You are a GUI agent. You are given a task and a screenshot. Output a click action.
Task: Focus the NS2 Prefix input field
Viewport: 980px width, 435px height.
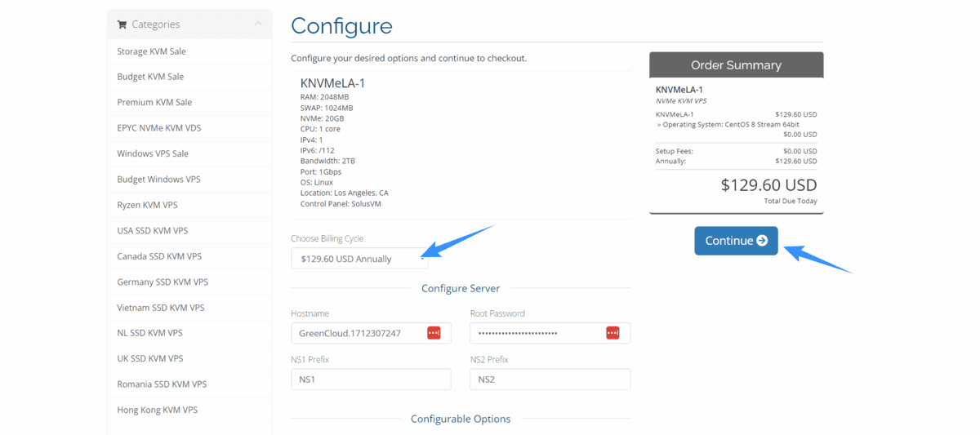550,380
